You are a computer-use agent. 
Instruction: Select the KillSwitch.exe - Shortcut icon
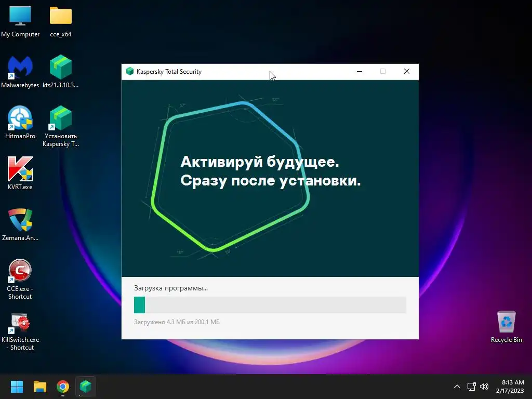pos(20,332)
